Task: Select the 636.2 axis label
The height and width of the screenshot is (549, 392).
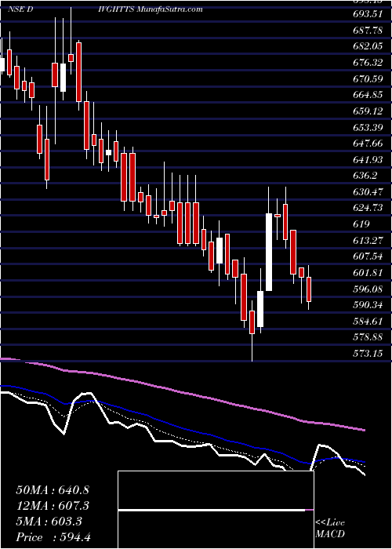Action: click(x=365, y=176)
